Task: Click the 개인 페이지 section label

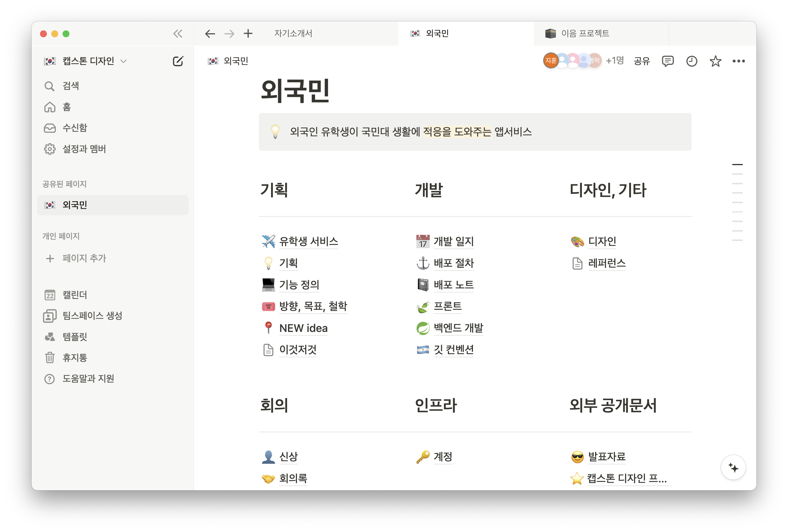Action: 61,236
